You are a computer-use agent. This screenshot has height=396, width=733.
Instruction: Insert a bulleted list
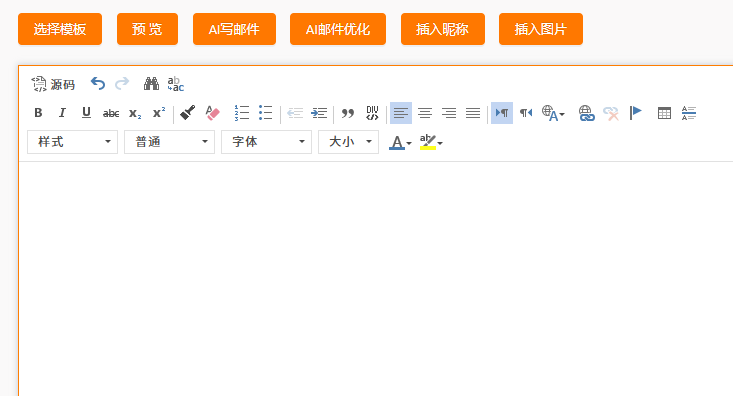tap(266, 113)
